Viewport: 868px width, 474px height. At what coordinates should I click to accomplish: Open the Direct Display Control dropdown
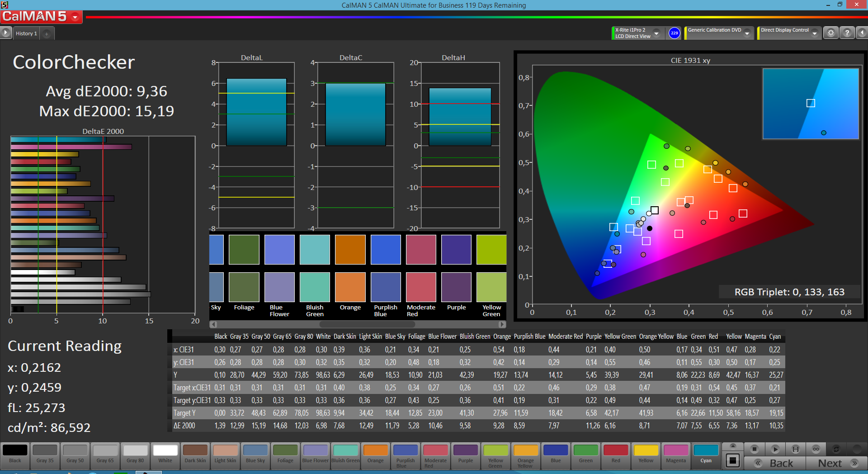click(x=814, y=33)
